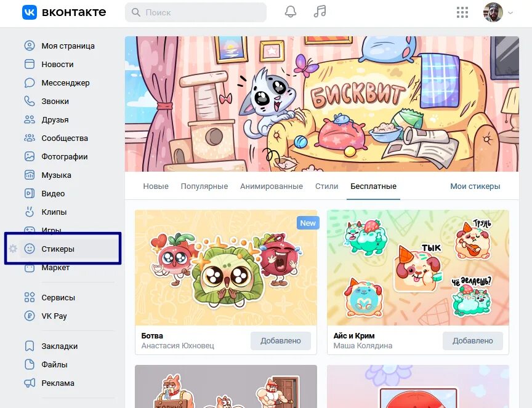532x408 pixels.
Task: Go to Моя страница link
Action: click(x=68, y=46)
